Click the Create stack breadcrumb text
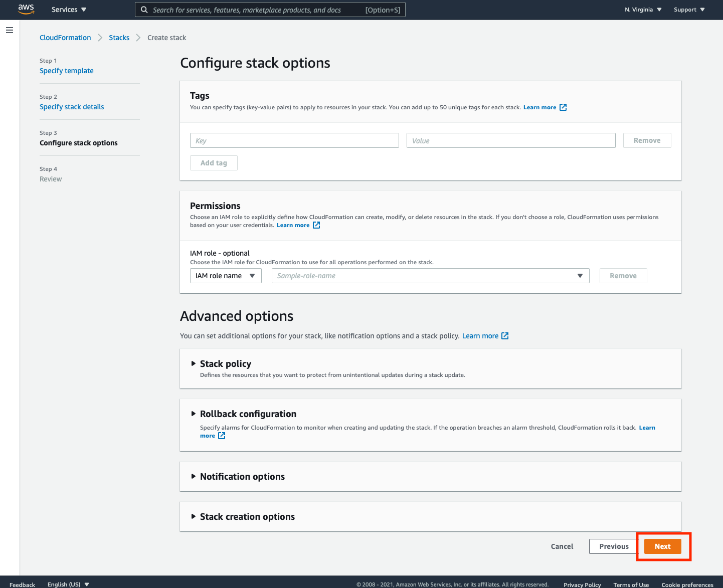The width and height of the screenshot is (723, 588). click(166, 38)
